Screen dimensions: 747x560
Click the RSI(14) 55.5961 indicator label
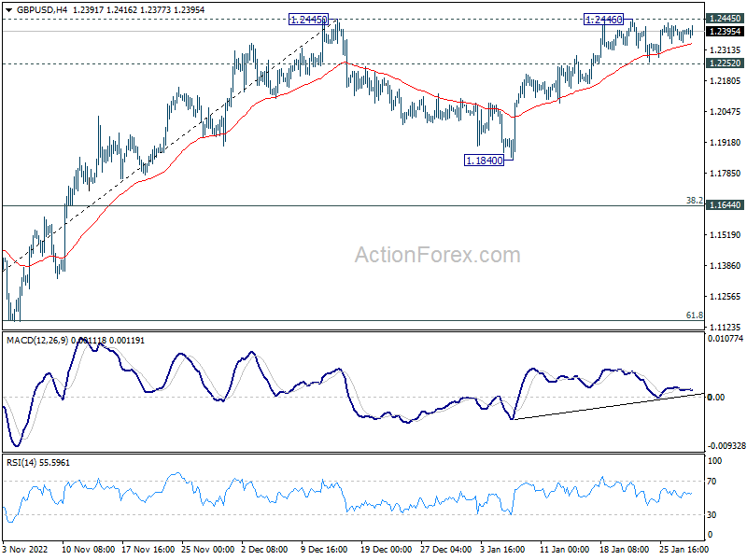tap(38, 463)
